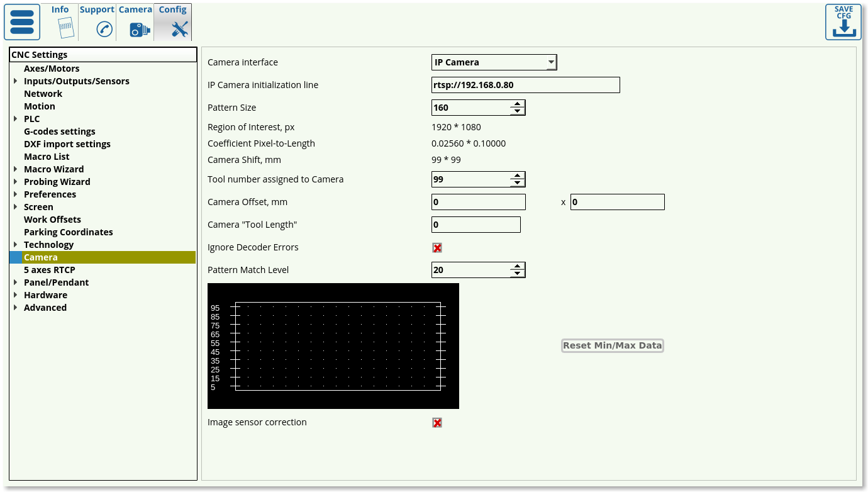The height and width of the screenshot is (492, 868).
Task: Open the main hamburger menu
Action: (x=22, y=22)
